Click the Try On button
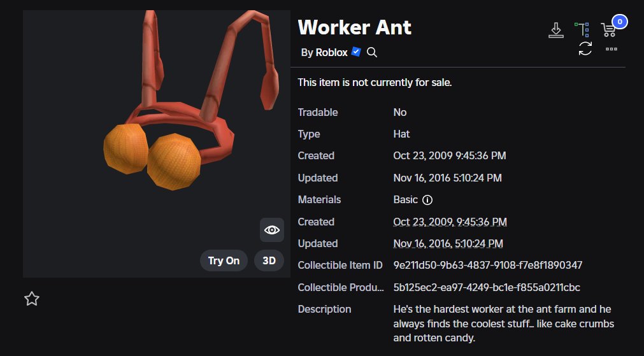The height and width of the screenshot is (356, 644). pyautogui.click(x=224, y=260)
